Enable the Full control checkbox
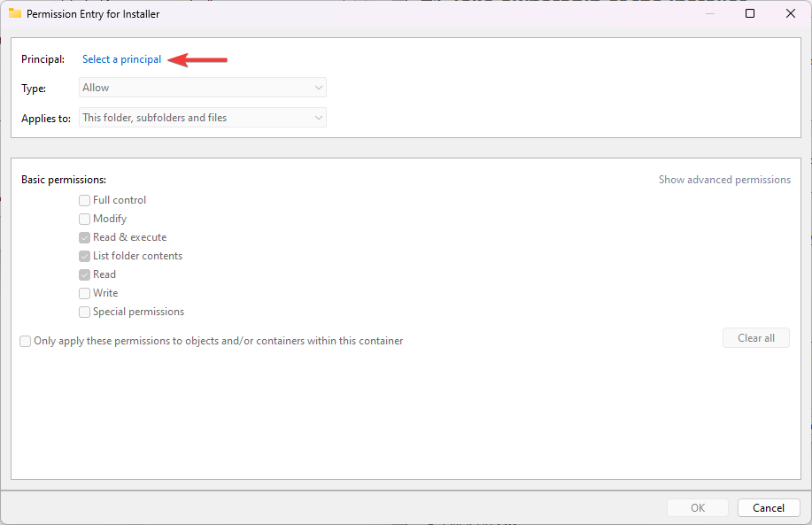This screenshot has width=812, height=525. click(x=84, y=200)
